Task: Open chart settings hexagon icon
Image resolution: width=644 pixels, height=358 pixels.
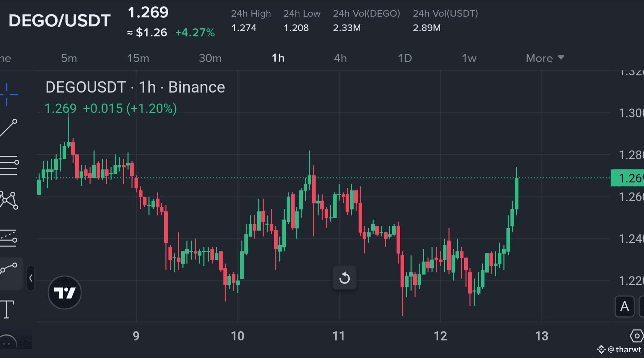Action: point(636,336)
